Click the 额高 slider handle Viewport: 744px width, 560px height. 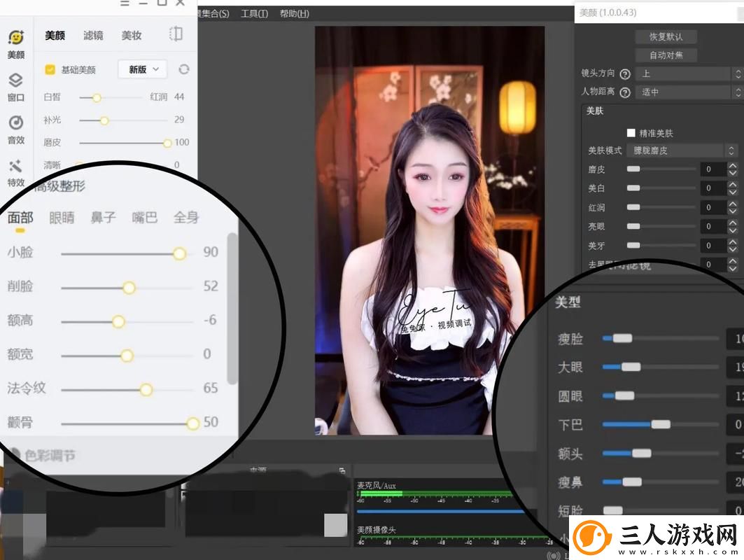(118, 322)
